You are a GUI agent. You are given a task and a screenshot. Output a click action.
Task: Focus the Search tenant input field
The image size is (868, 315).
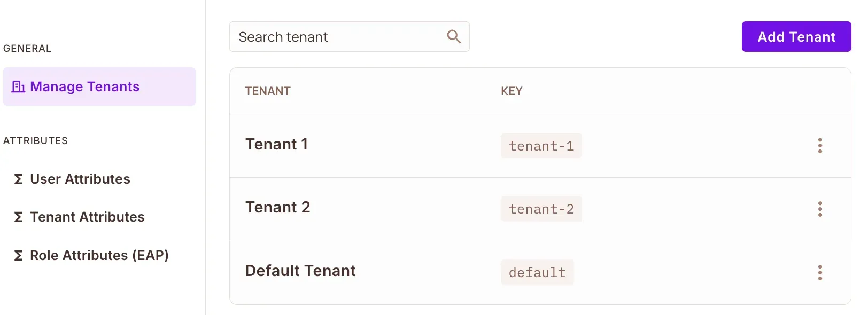(x=337, y=37)
